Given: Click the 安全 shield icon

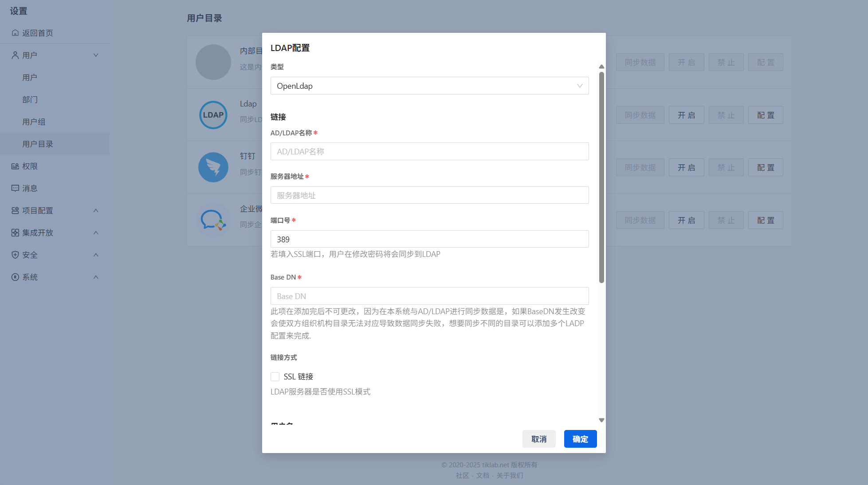Looking at the screenshot, I should pyautogui.click(x=15, y=255).
